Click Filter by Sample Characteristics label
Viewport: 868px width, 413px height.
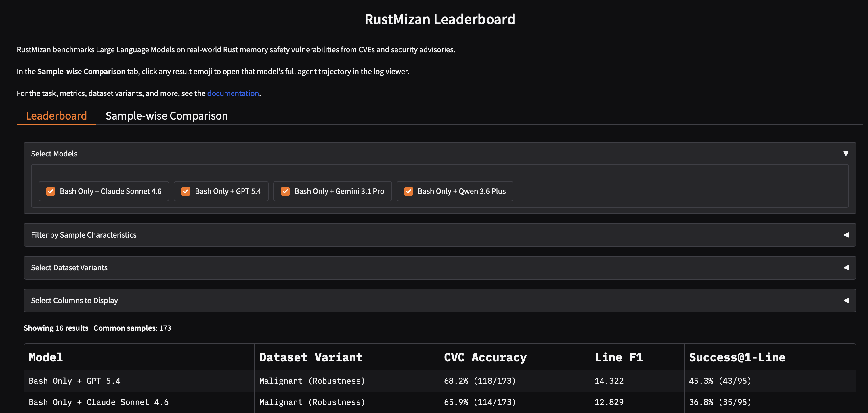click(x=84, y=235)
